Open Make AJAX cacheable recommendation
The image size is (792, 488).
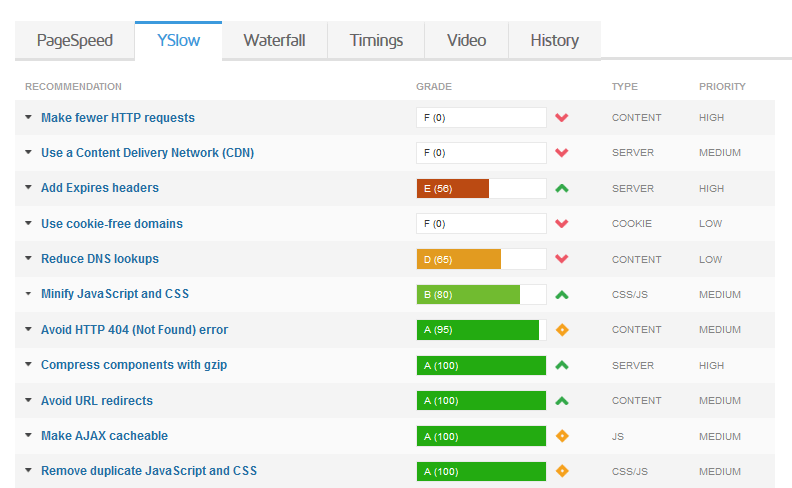[105, 435]
